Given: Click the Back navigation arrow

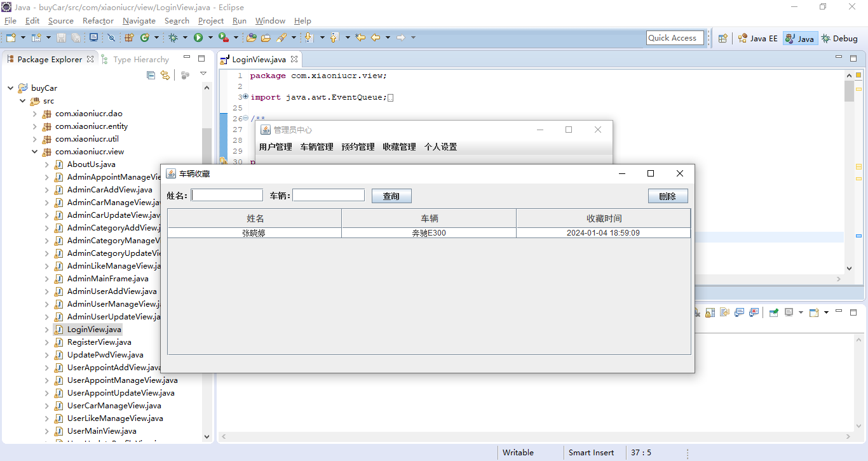Looking at the screenshot, I should point(376,37).
